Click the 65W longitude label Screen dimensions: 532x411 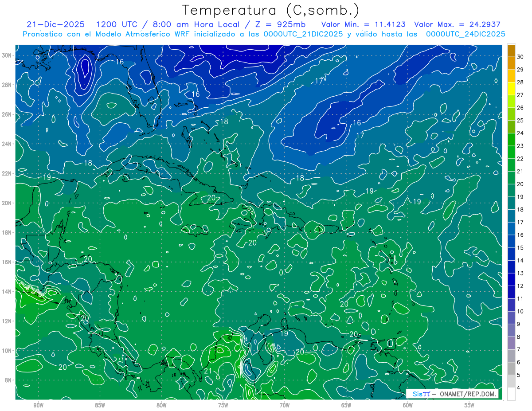(x=346, y=405)
